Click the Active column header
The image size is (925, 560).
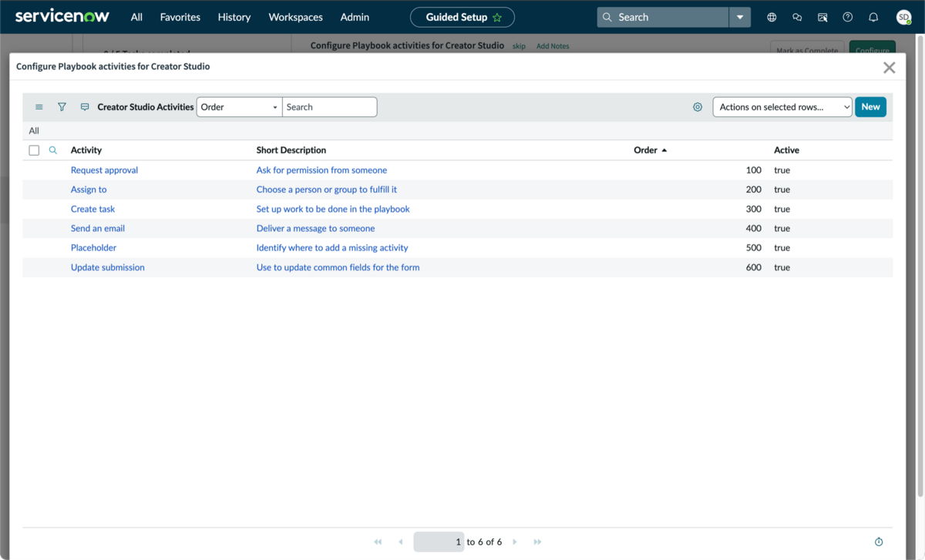pos(786,150)
